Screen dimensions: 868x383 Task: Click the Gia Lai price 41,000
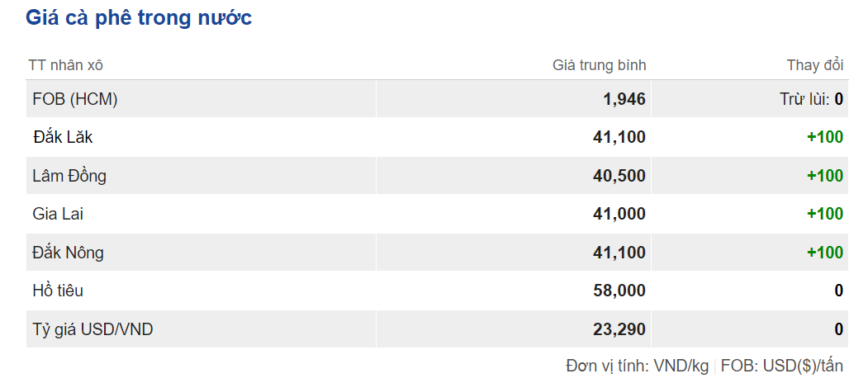pyautogui.click(x=619, y=214)
